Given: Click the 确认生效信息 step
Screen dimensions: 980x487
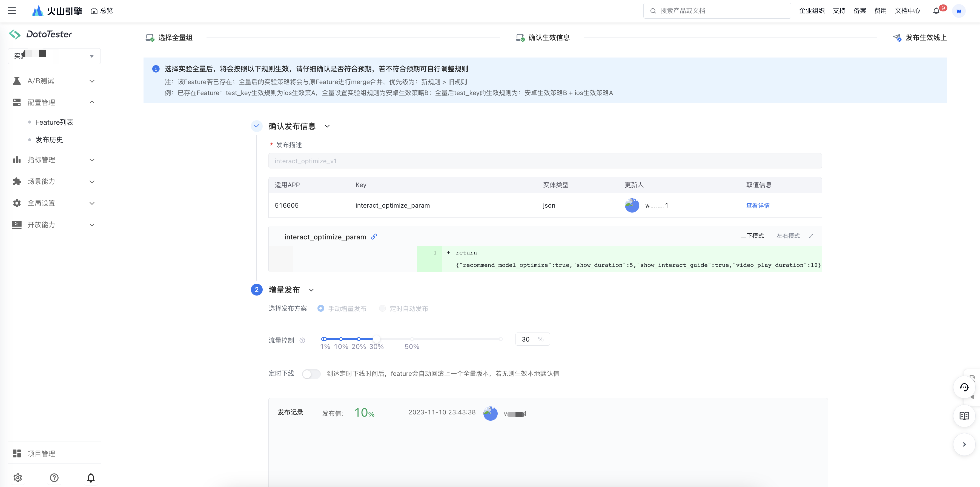Looking at the screenshot, I should click(x=543, y=38).
